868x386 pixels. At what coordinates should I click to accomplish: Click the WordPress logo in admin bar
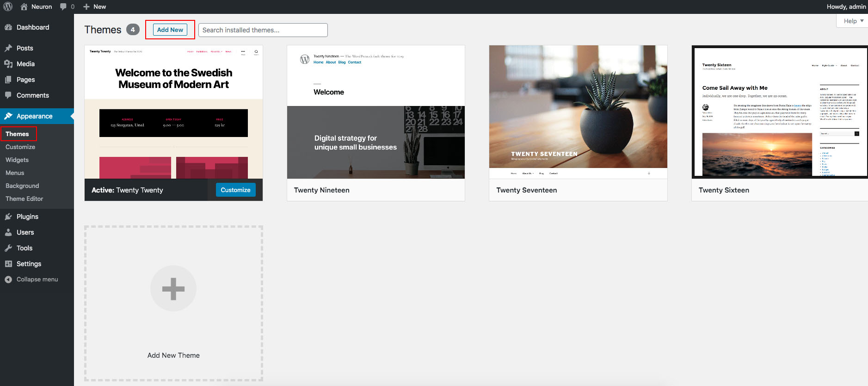coord(8,6)
